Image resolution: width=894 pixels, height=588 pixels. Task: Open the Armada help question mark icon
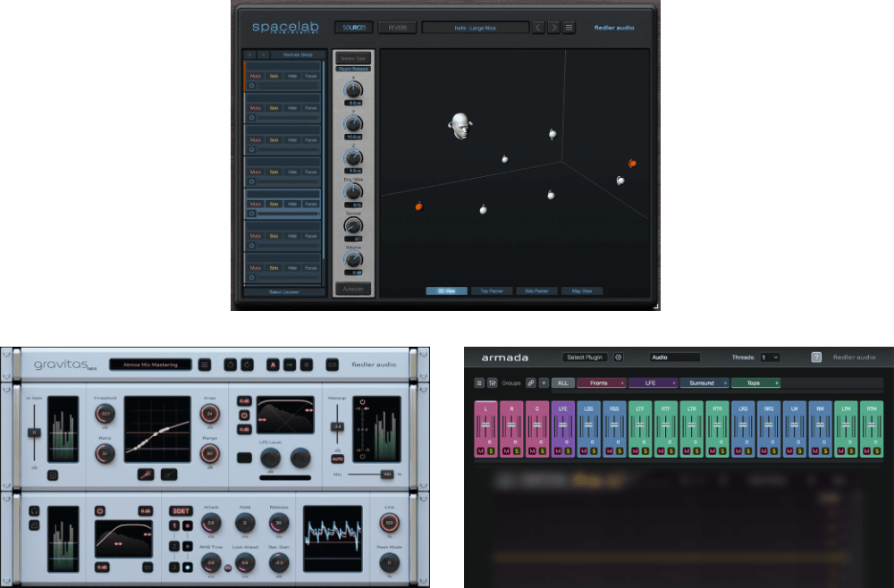click(x=816, y=357)
